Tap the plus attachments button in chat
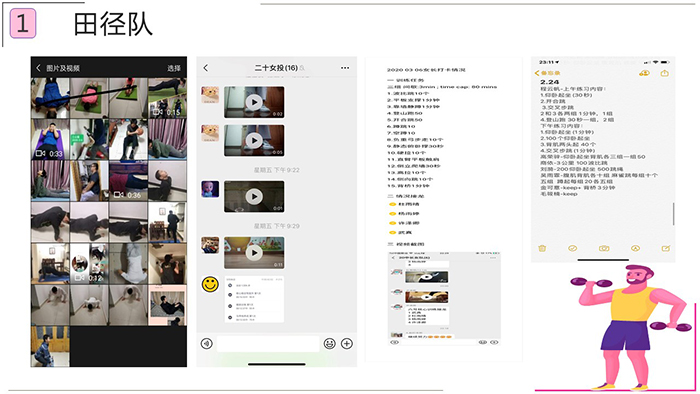 point(347,344)
